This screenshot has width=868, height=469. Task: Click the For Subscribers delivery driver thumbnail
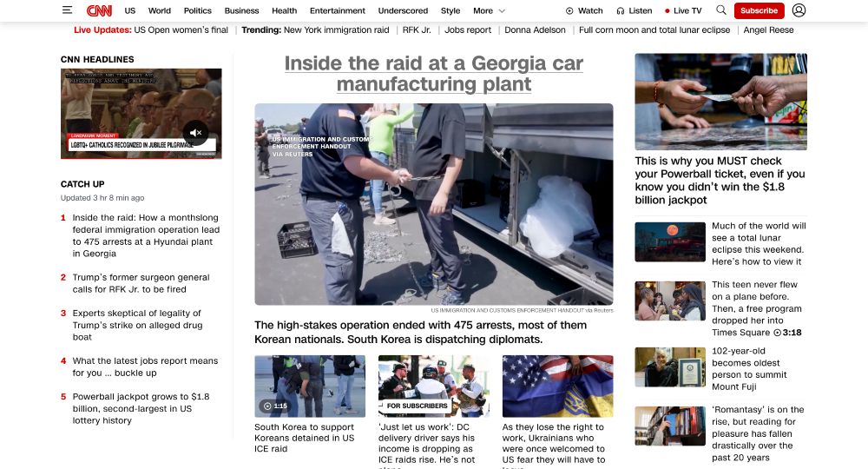point(433,386)
